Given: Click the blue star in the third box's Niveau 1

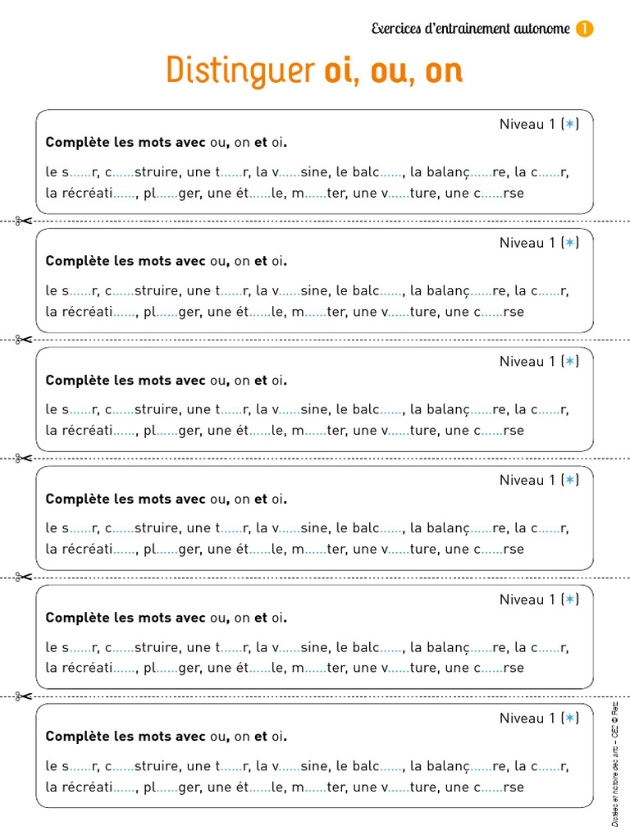Looking at the screenshot, I should point(570,362).
